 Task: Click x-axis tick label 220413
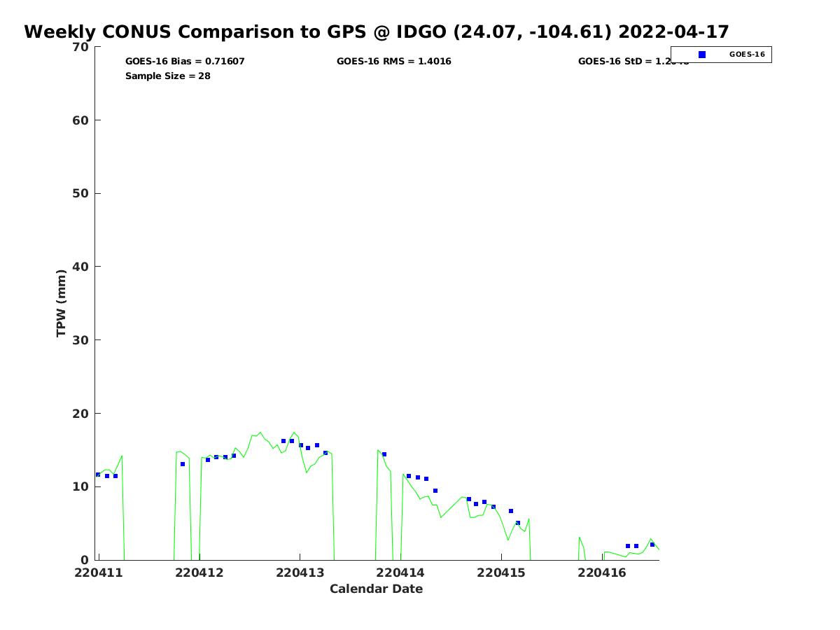tap(300, 573)
